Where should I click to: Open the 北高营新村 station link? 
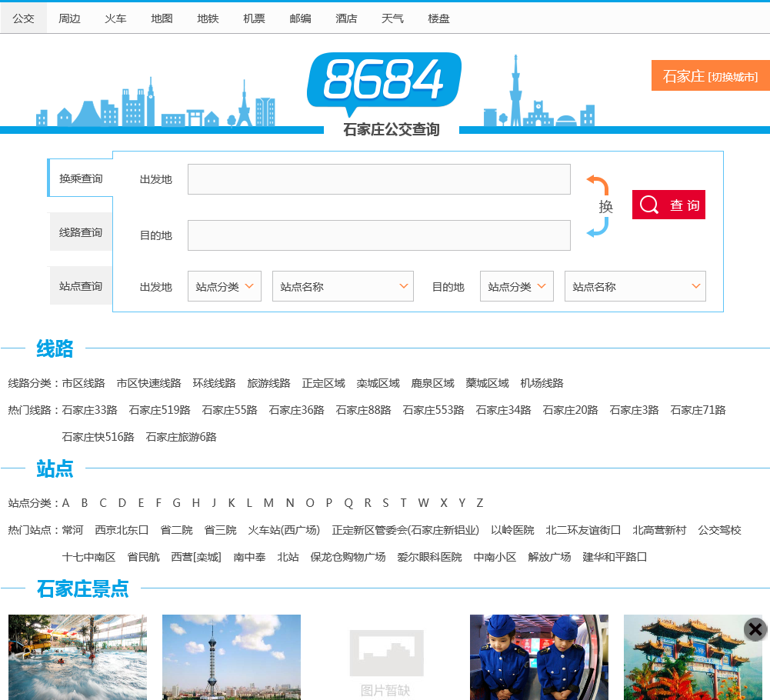(659, 530)
